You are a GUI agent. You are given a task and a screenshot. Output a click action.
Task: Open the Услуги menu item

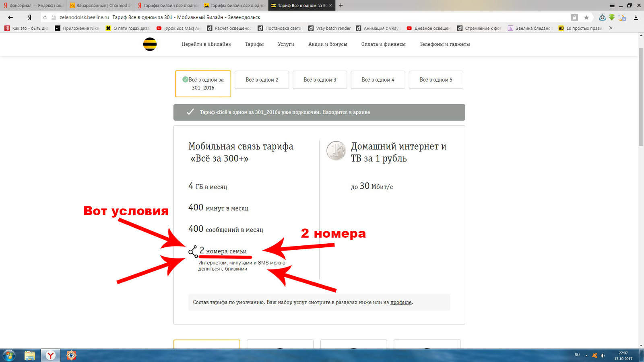click(x=286, y=44)
